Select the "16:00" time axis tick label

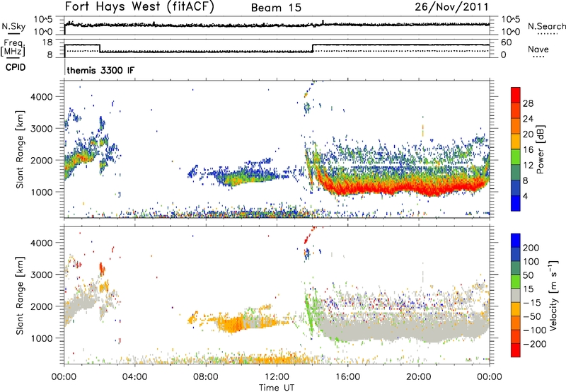tap(347, 377)
